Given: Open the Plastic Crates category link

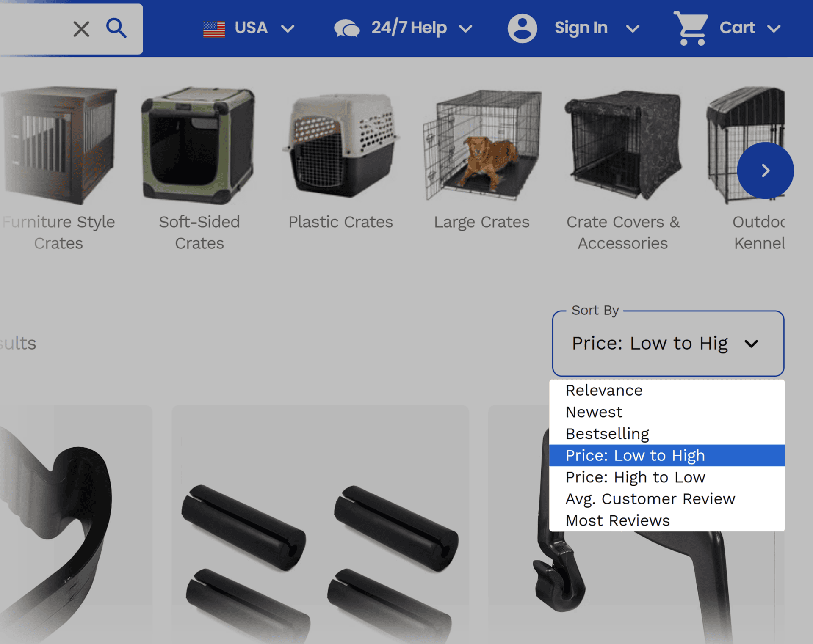Looking at the screenshot, I should (x=340, y=222).
